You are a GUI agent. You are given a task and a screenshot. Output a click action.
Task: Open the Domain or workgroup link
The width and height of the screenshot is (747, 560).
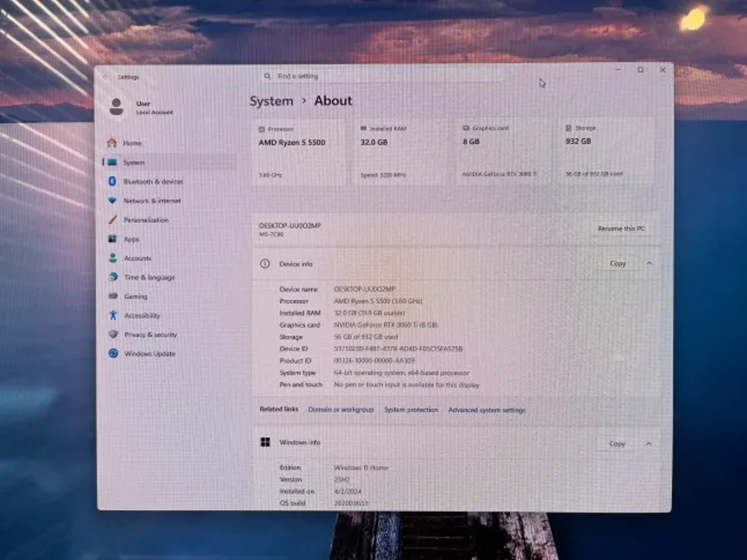point(341,409)
